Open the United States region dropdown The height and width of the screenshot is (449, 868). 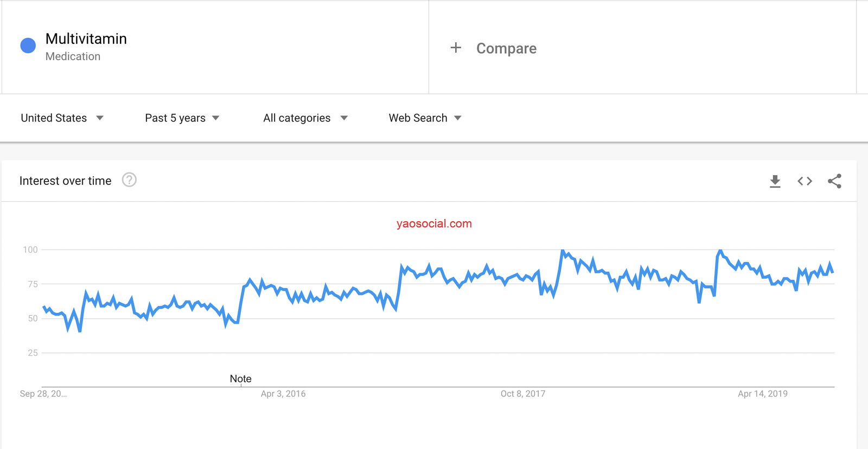(x=62, y=118)
